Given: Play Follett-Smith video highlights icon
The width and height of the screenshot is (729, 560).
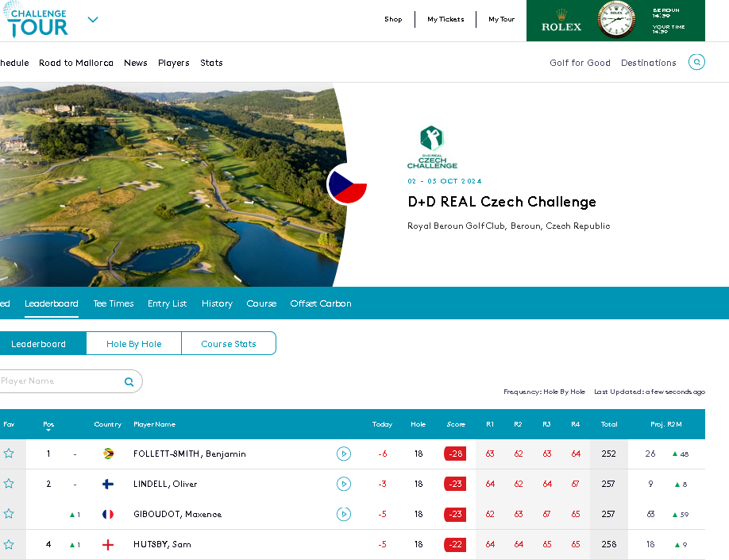Looking at the screenshot, I should pos(344,454).
